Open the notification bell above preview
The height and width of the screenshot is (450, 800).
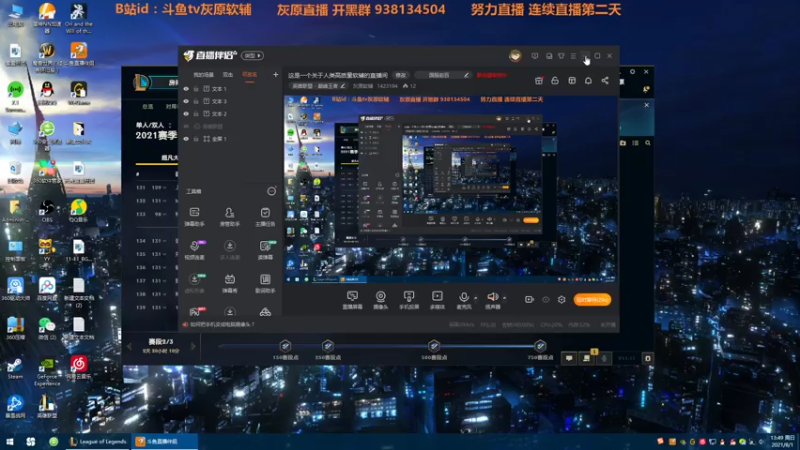point(588,81)
